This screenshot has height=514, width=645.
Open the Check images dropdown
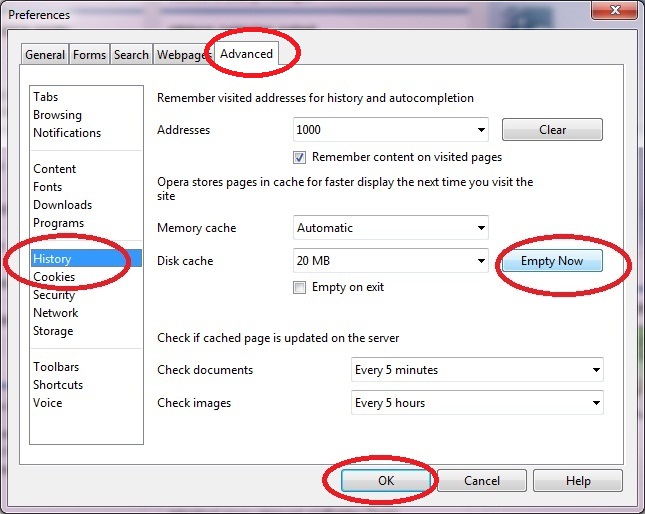[477, 403]
